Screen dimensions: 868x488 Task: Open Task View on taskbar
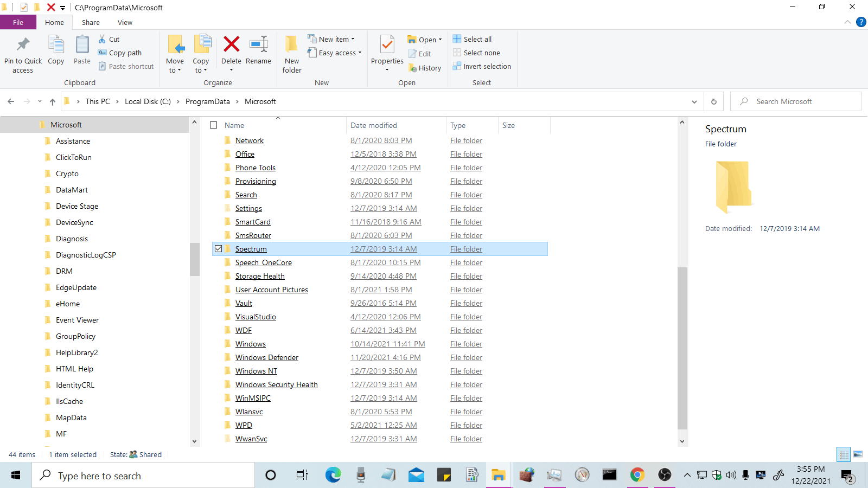(302, 476)
